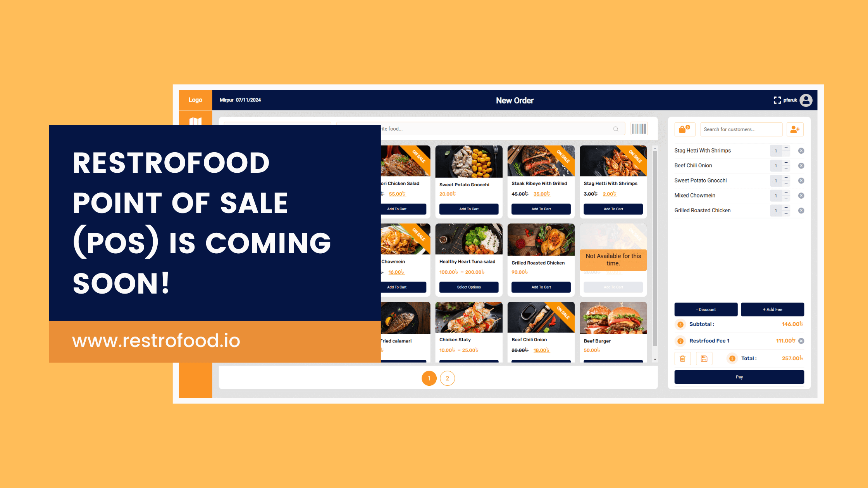The width and height of the screenshot is (868, 488).
Task: Click the Add To Cart button for Grilled Roasted Chicken
Action: (541, 287)
